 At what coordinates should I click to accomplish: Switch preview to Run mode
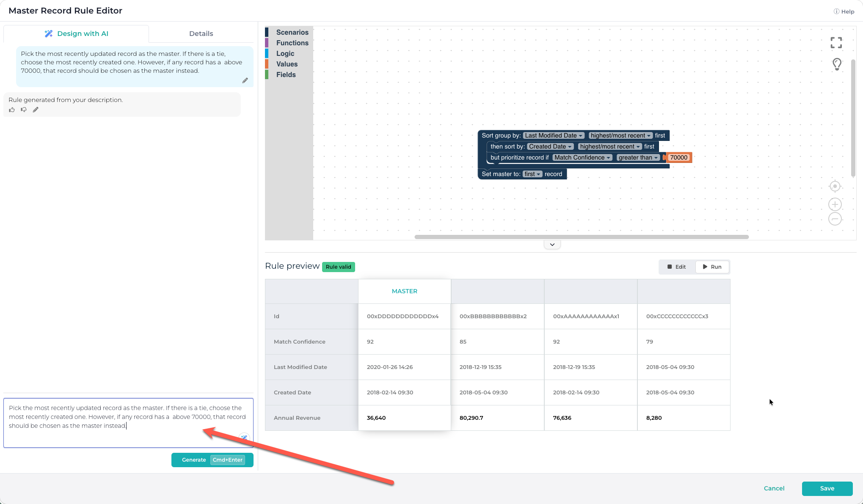coord(712,267)
